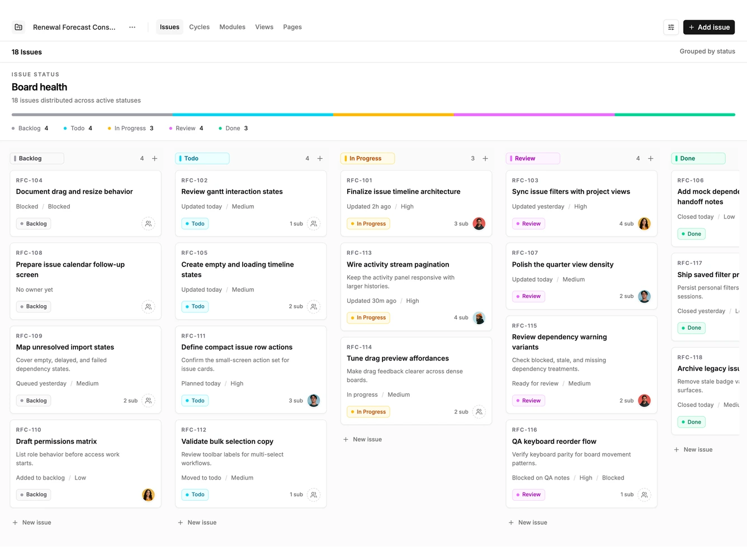The image size is (747, 560).
Task: Open assignee avatar on RFC-115 card
Action: [644, 401]
